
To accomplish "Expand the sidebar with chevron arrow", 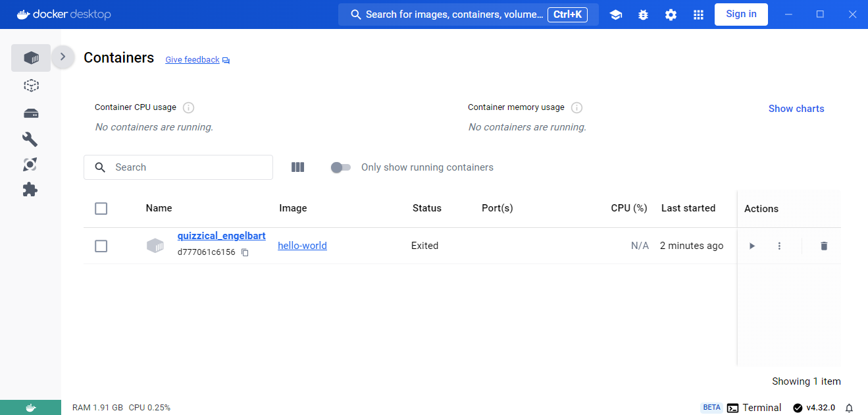I will 63,57.
